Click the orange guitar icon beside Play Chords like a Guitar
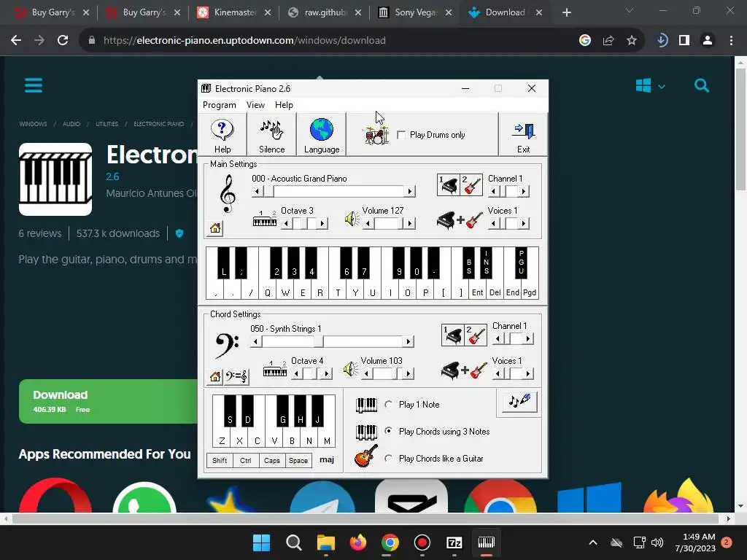 point(366,456)
